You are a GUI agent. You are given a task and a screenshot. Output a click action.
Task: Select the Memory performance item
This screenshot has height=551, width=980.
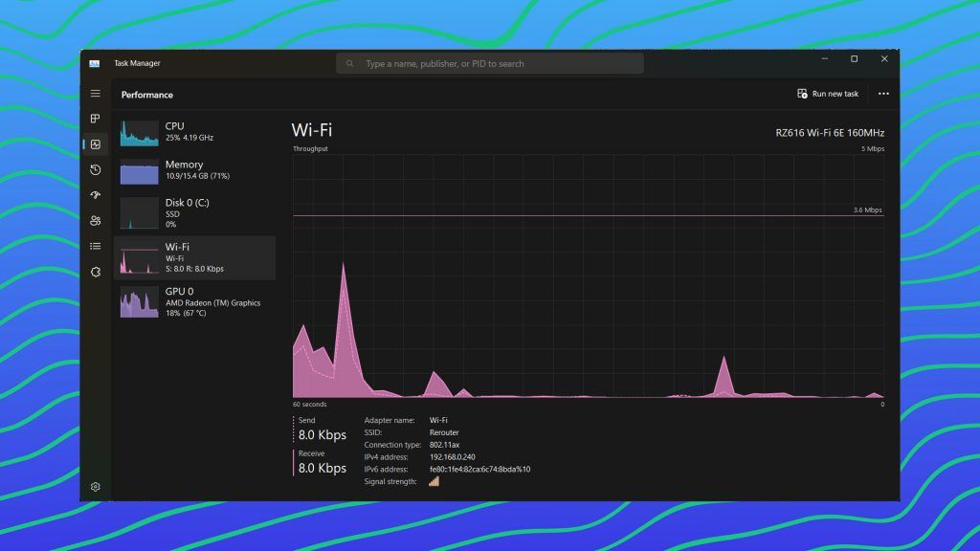195,170
